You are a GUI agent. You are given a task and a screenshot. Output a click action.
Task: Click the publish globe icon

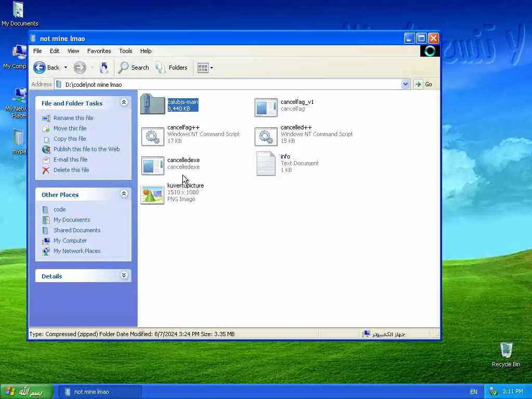coord(46,149)
